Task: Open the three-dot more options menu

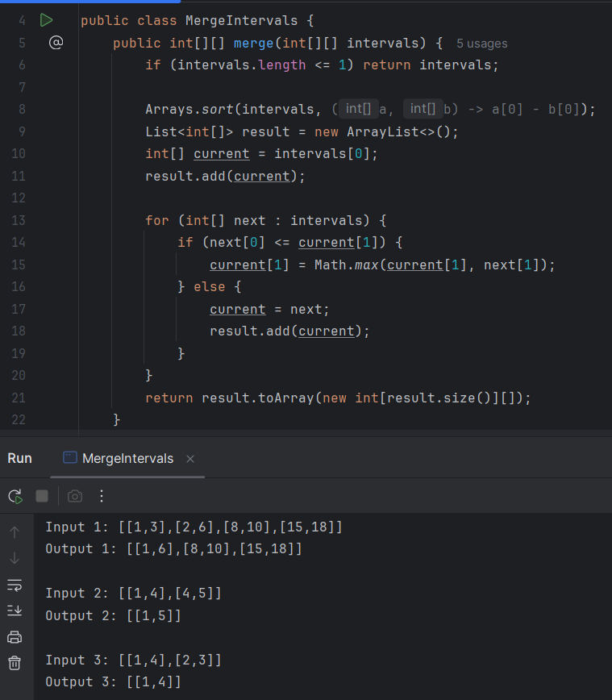Action: (x=102, y=496)
